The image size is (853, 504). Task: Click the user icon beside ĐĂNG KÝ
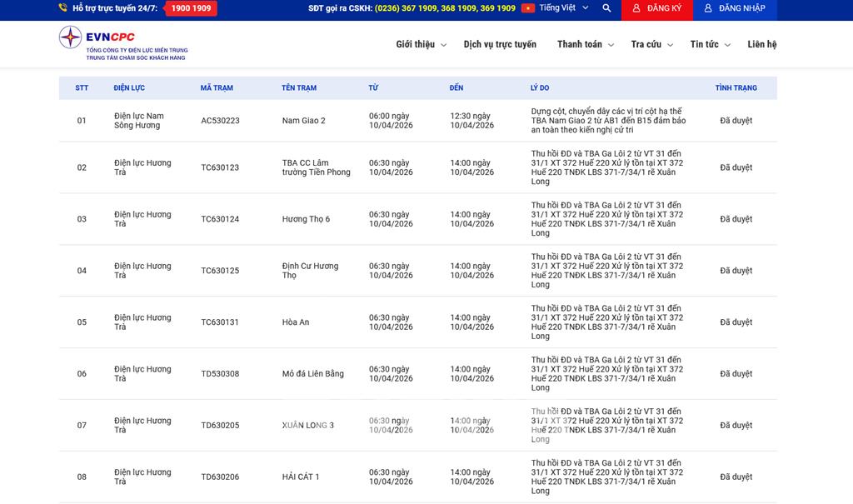point(636,8)
